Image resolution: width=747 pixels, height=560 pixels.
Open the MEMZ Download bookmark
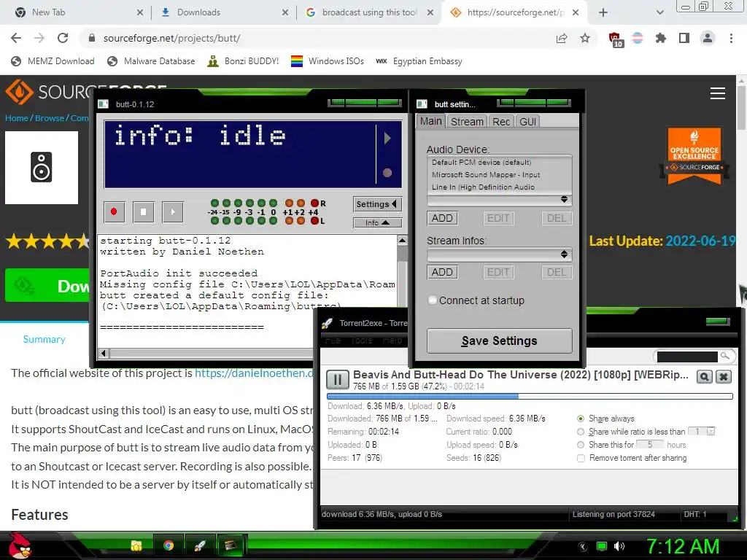tap(53, 61)
